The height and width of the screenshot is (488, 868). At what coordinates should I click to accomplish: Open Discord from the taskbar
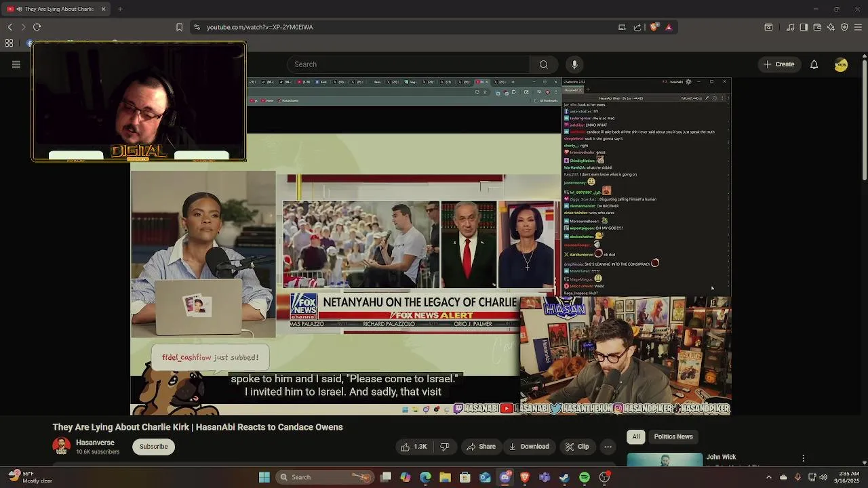tap(505, 477)
